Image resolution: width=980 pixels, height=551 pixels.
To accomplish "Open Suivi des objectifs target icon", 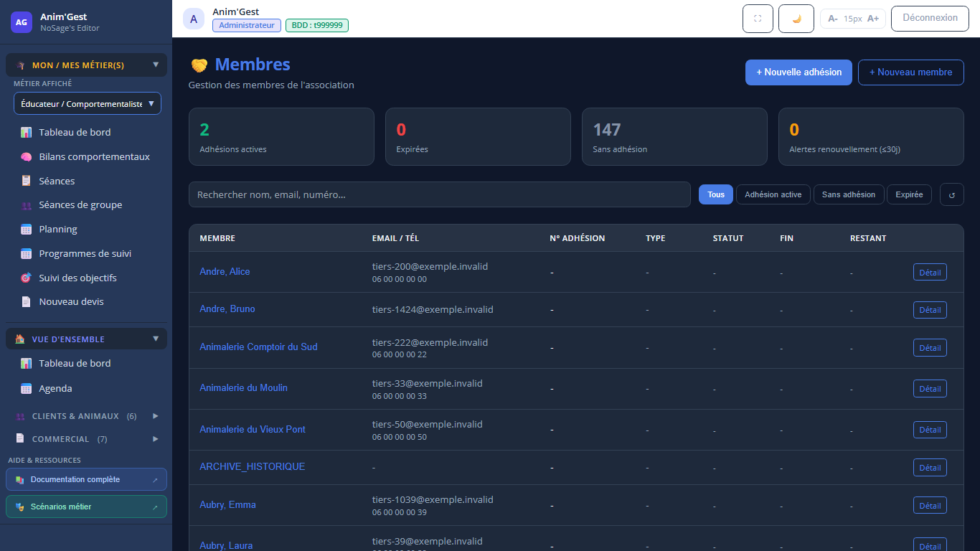I will pos(26,278).
